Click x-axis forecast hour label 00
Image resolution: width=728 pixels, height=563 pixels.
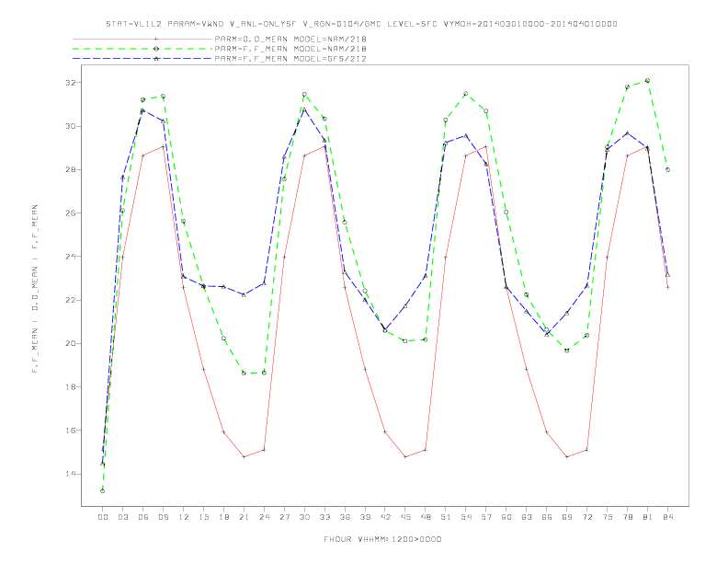pos(103,517)
